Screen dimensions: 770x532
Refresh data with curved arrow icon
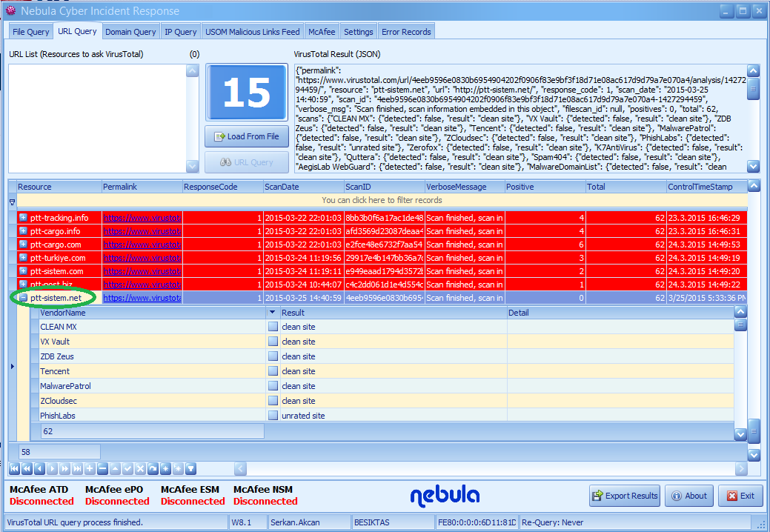click(153, 469)
